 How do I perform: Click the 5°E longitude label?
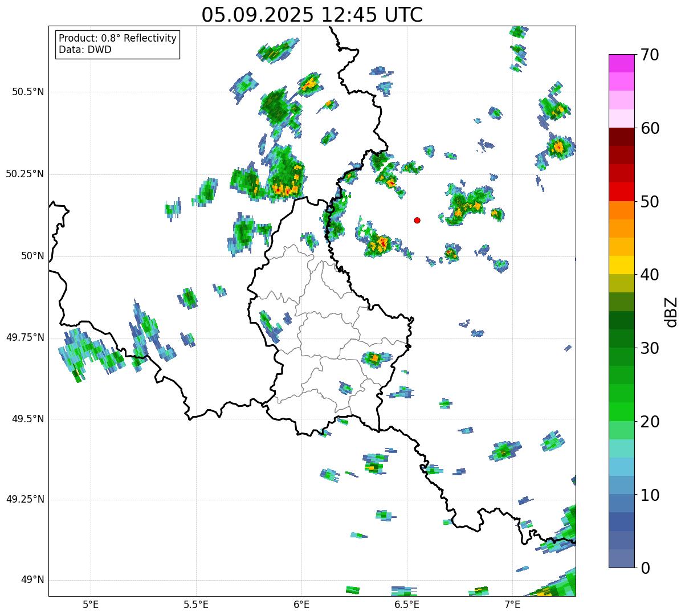tap(91, 605)
